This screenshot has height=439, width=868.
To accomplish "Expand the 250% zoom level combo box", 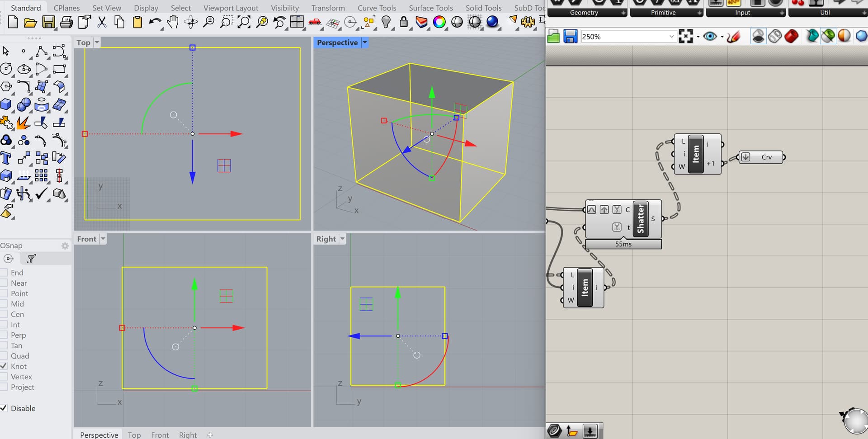I will (671, 37).
